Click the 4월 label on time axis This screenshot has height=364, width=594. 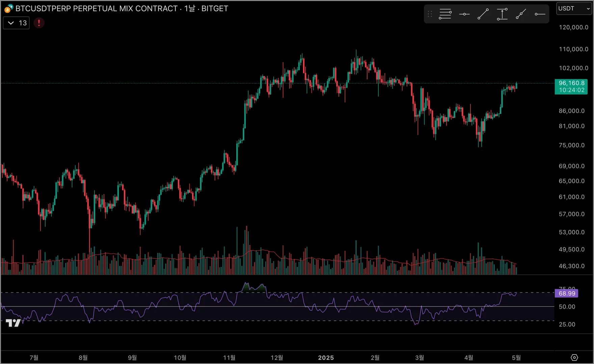click(469, 358)
